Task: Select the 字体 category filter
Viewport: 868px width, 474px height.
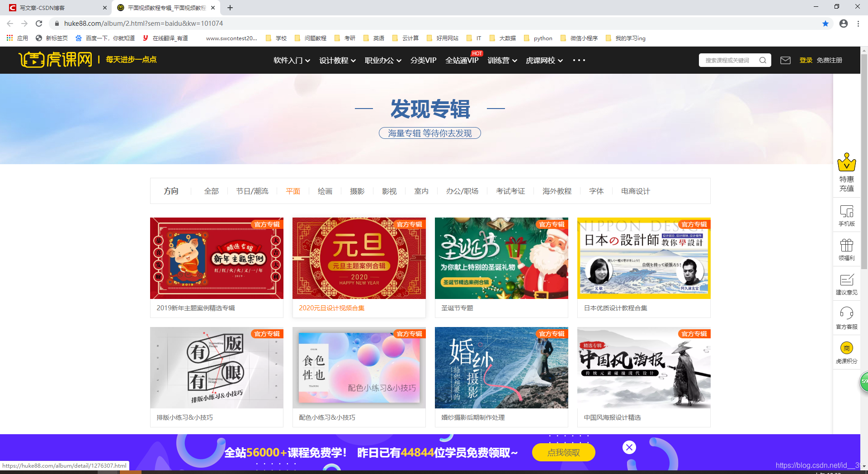Action: (x=596, y=191)
